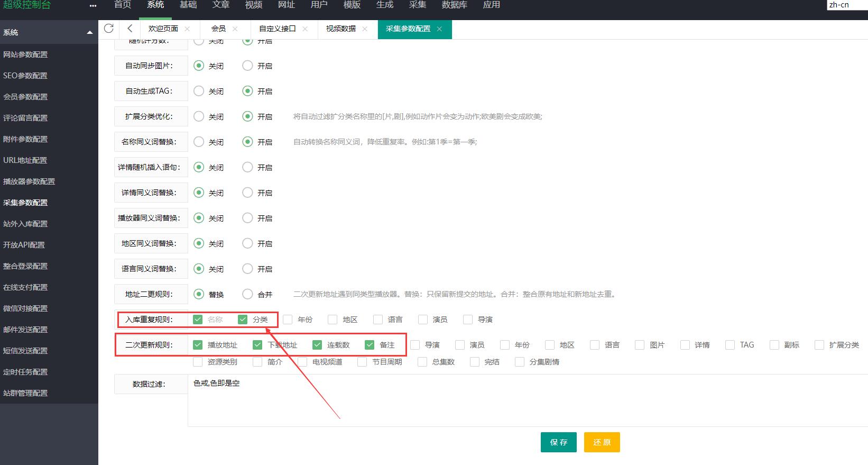The height and width of the screenshot is (465, 868).
Task: Click the 超级控制台 logo text
Action: click(27, 5)
